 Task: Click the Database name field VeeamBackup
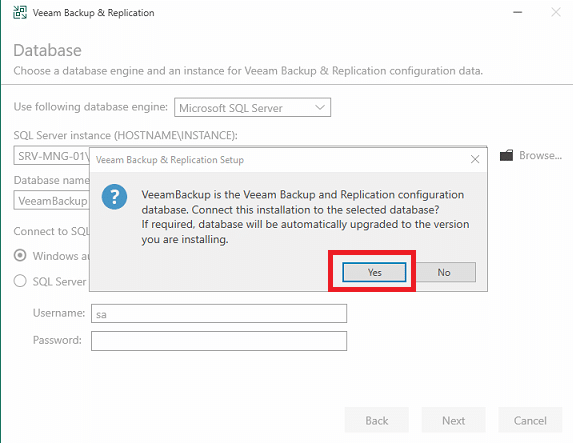pyautogui.click(x=52, y=200)
